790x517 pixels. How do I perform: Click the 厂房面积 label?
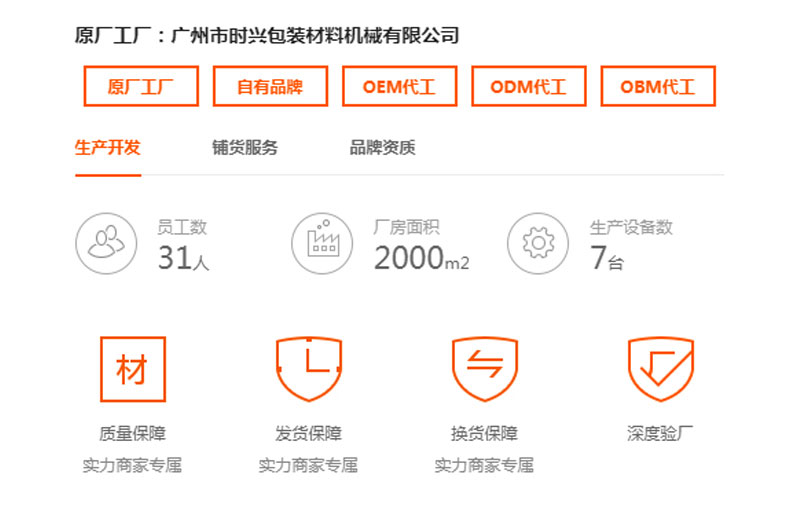point(407,227)
